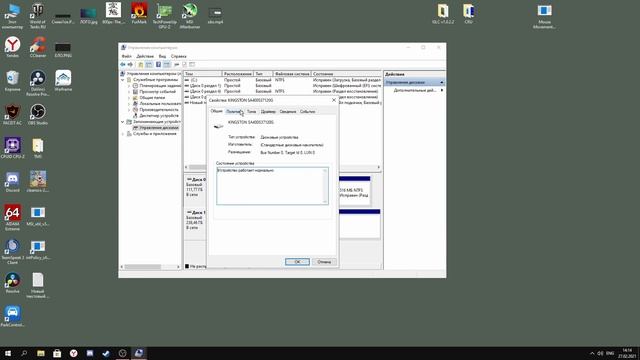Open the Вид menu
The height and width of the screenshot is (360, 640).
click(162, 56)
